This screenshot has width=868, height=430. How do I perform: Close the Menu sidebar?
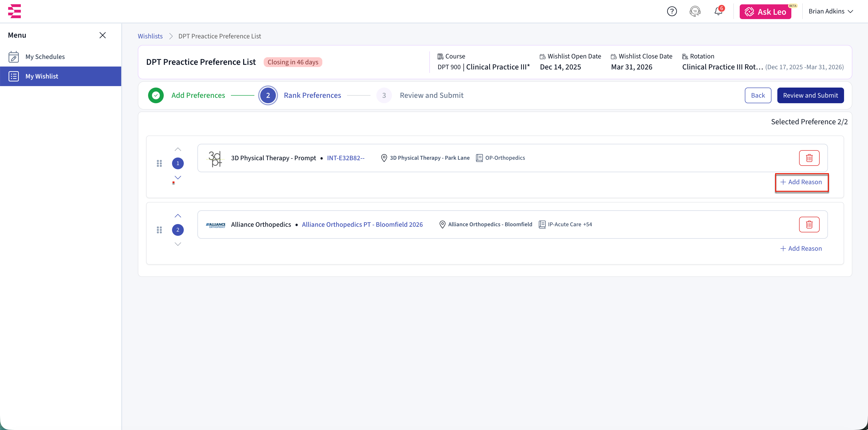coord(102,35)
